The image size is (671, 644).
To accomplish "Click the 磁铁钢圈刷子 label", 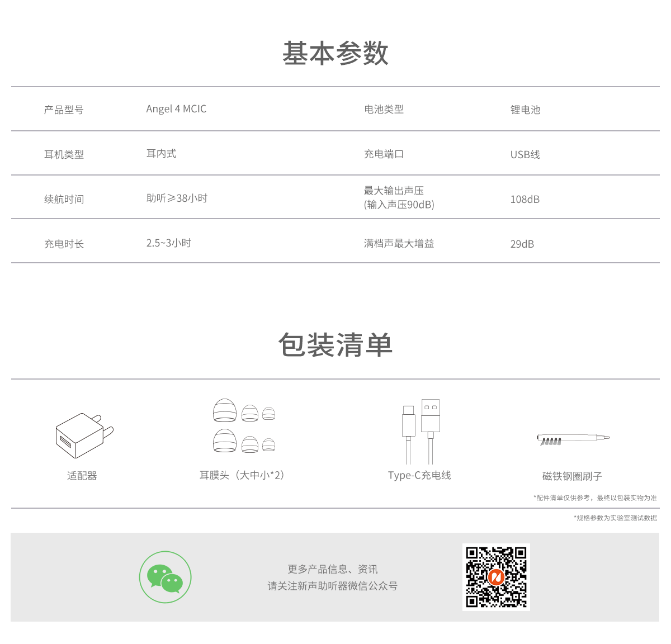I will pos(572,476).
